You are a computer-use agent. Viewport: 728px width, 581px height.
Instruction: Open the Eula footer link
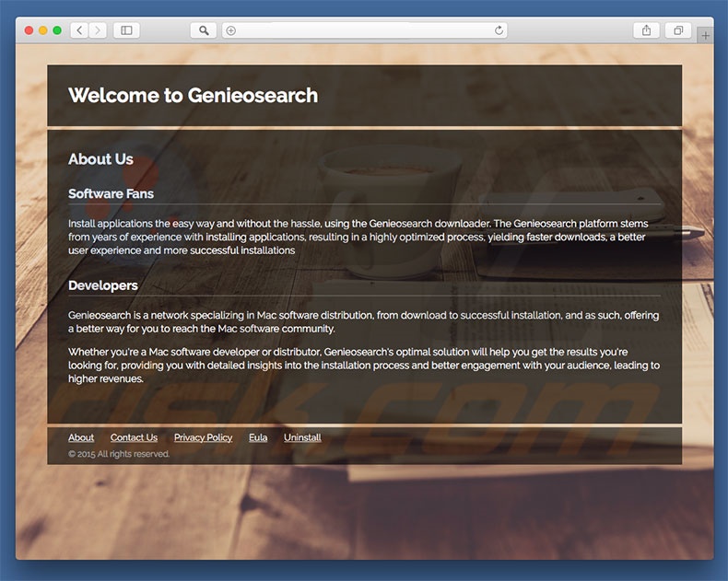pos(258,437)
